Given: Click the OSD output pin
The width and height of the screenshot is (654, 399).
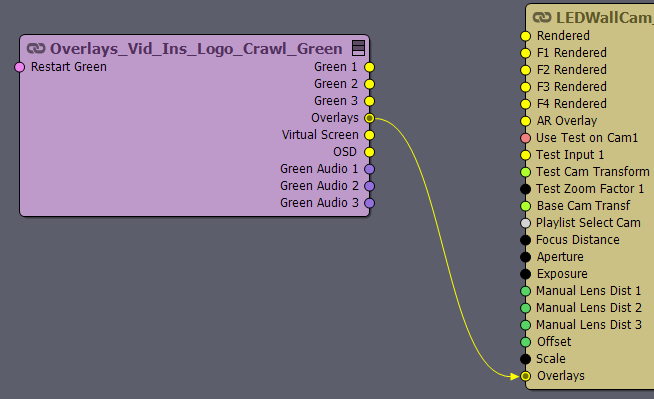Looking at the screenshot, I should pos(370,152).
